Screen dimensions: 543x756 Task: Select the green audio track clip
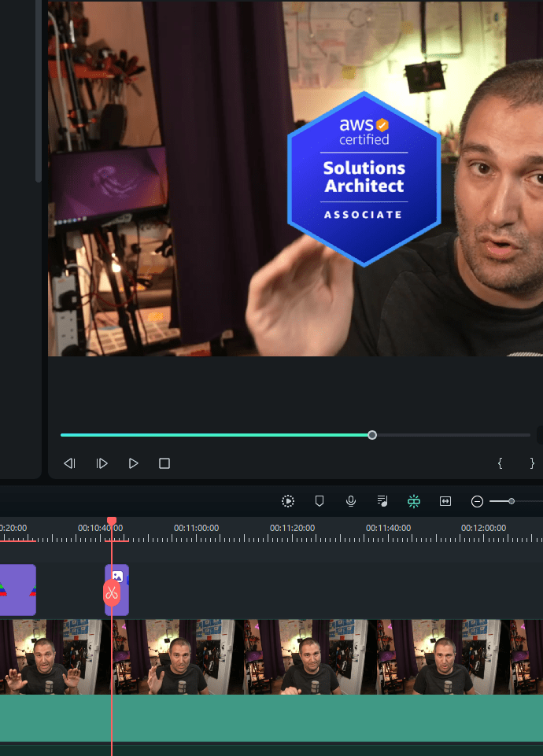pos(271,718)
